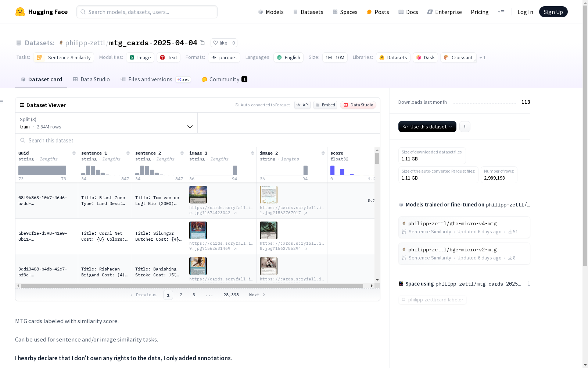The height and width of the screenshot is (368, 588).
Task: Click the Croissant library tag
Action: pos(458,57)
